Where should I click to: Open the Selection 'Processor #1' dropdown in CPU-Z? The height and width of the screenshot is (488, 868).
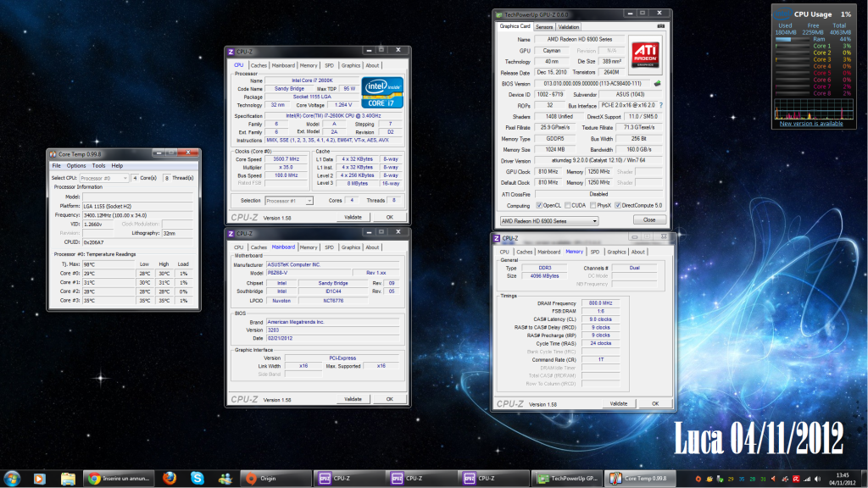(x=289, y=201)
